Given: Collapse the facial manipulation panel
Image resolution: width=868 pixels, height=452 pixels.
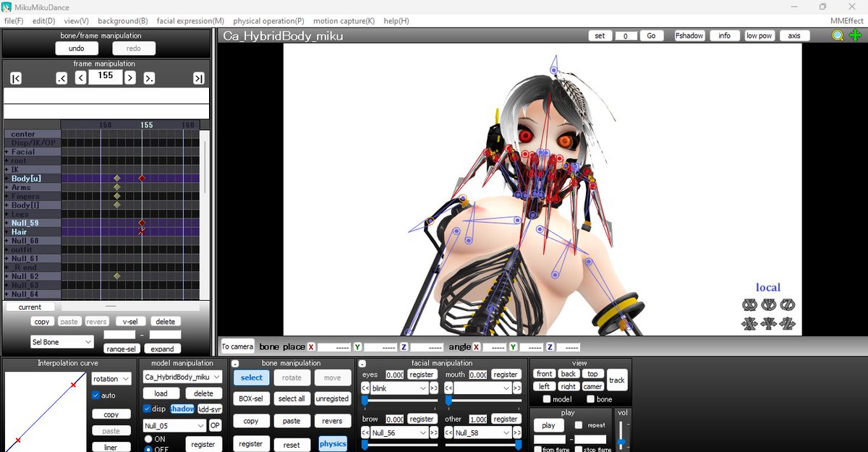Looking at the screenshot, I should pyautogui.click(x=362, y=363).
